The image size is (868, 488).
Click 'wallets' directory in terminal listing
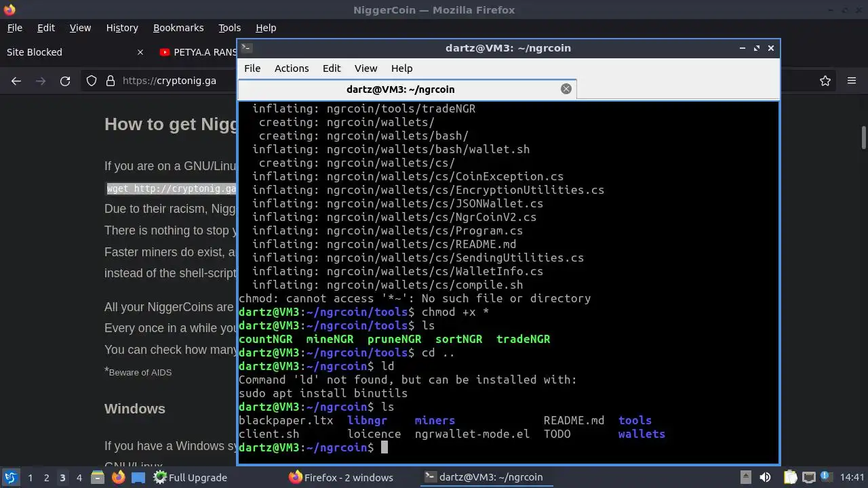pyautogui.click(x=642, y=434)
